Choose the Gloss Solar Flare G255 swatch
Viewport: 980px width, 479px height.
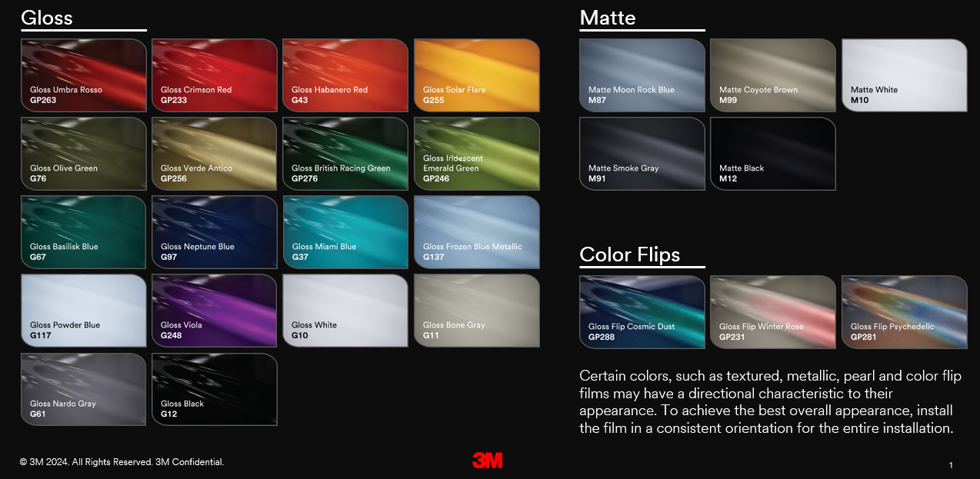click(477, 75)
